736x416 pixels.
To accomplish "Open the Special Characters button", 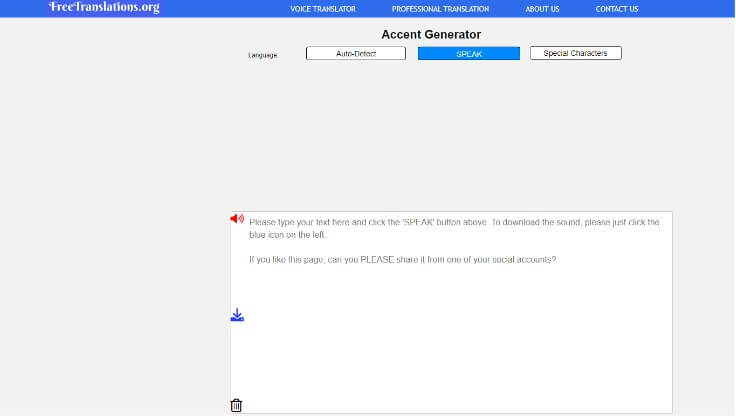I will [576, 53].
